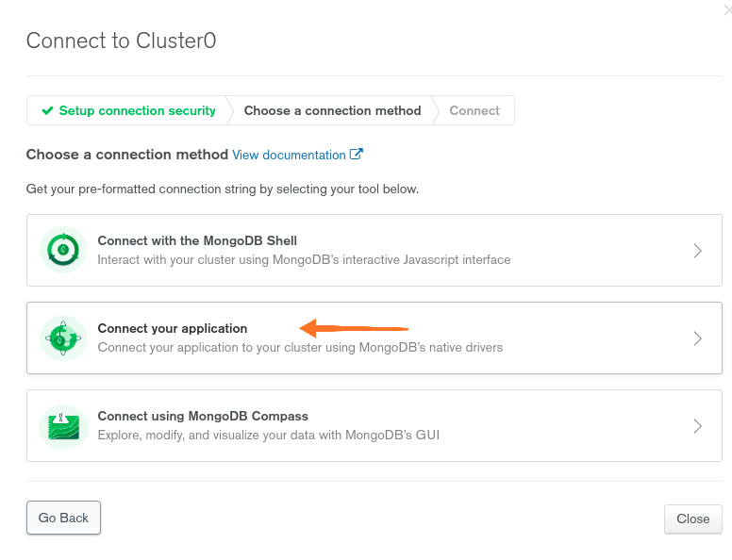The image size is (732, 560).
Task: Open the View documentation link
Action: (289, 155)
